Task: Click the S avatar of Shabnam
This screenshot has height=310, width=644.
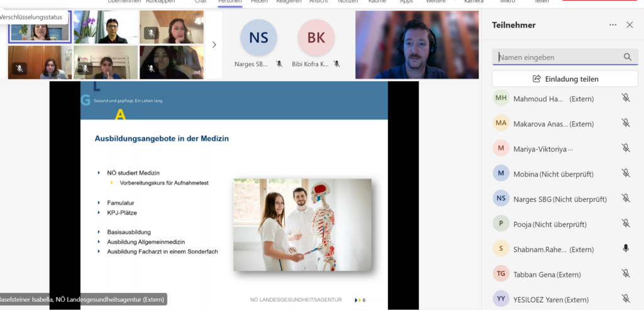Action: pos(501,248)
